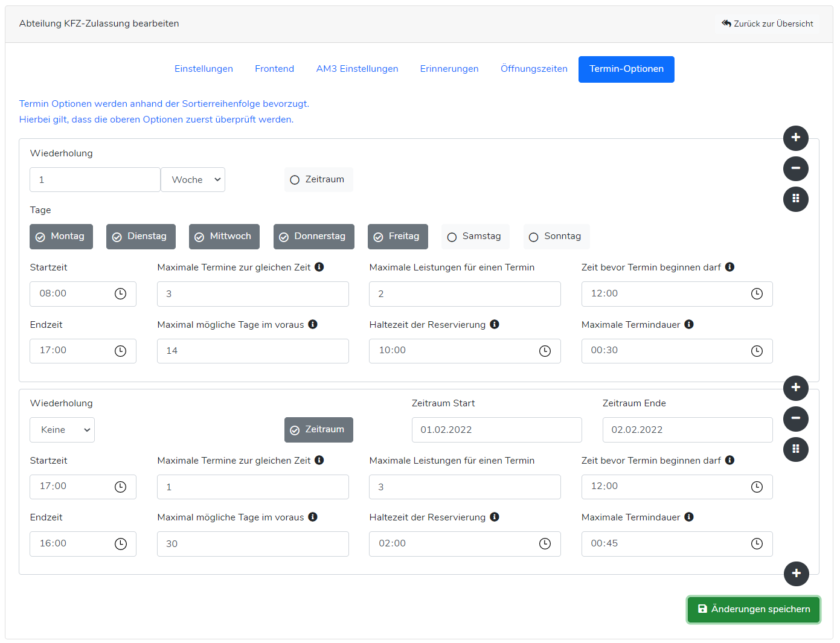Open Keine repetition dropdown
The width and height of the screenshot is (840, 643).
coord(62,430)
